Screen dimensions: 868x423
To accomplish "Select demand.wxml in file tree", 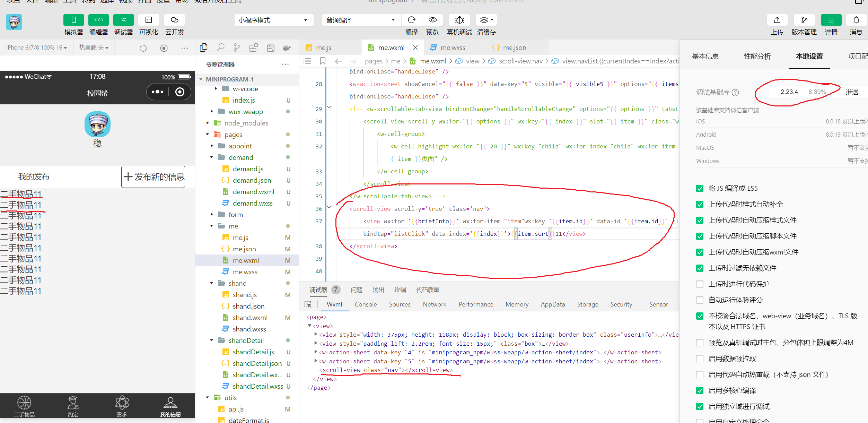I will (x=253, y=192).
